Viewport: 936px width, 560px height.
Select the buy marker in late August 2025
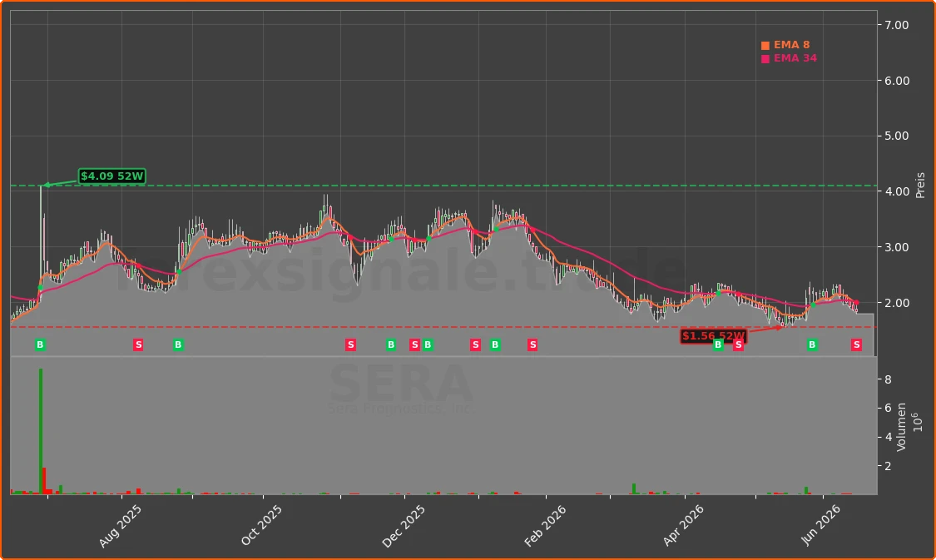(178, 344)
